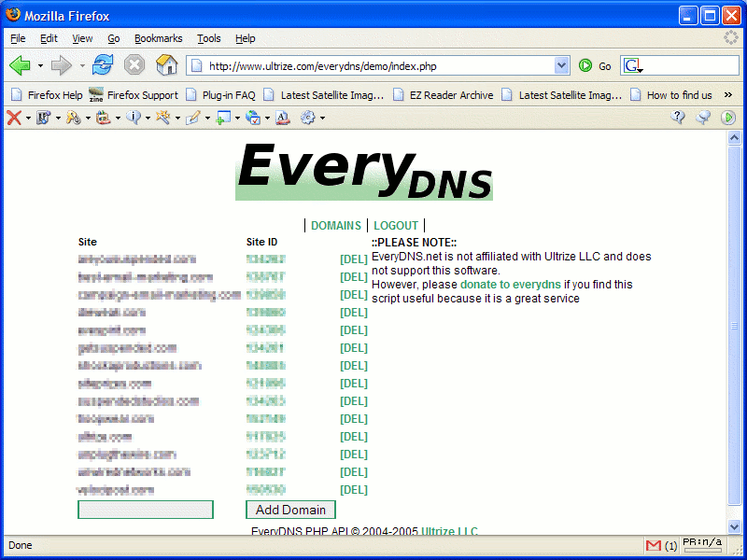
Task: Expand the address bar URL dropdown
Action: 562,65
